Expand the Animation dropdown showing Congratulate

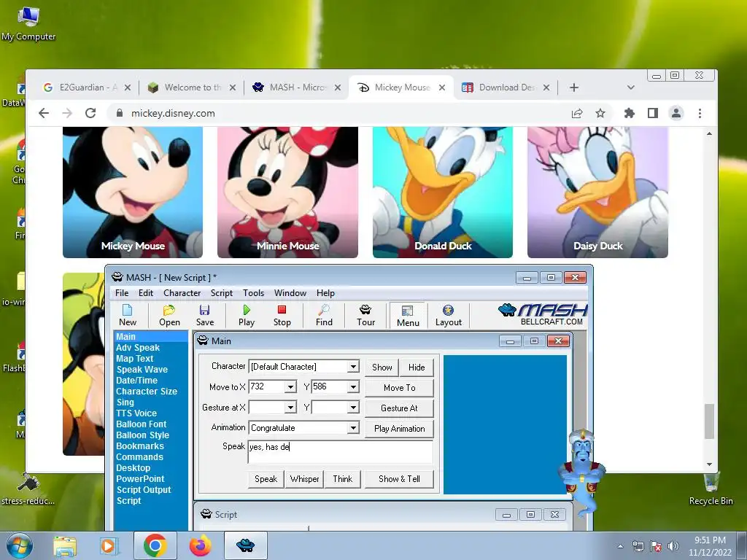tap(352, 428)
